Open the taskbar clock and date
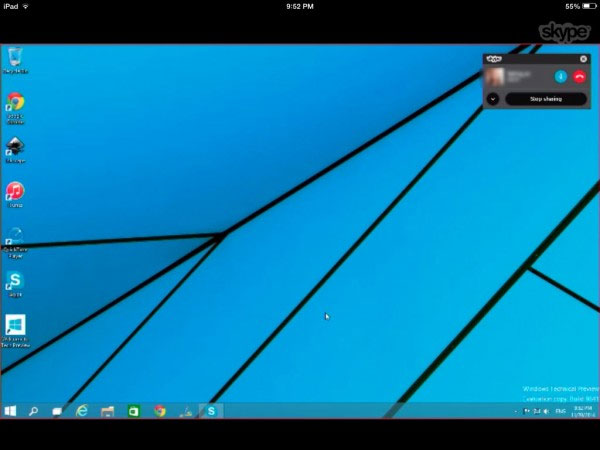Screen dimensions: 600x450 [583, 411]
